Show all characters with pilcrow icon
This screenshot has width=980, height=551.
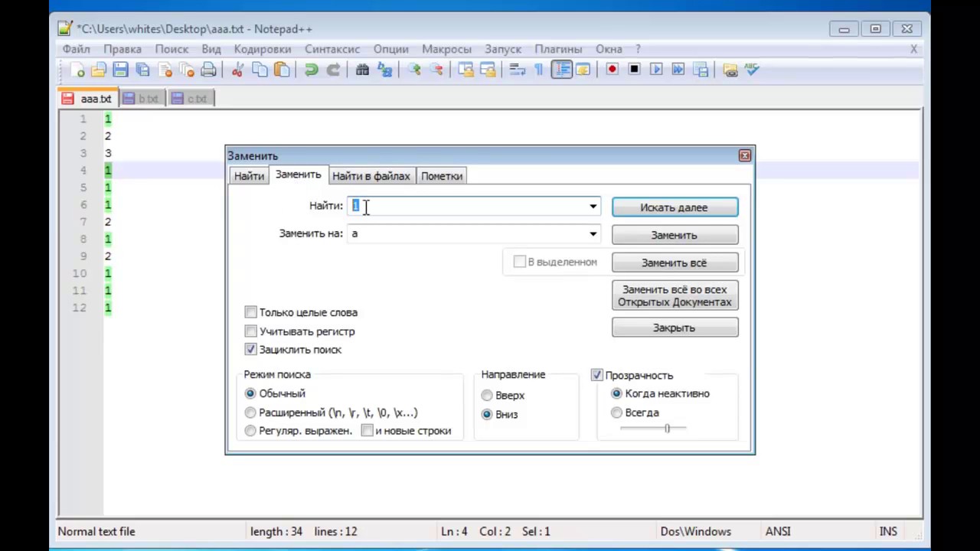click(x=539, y=70)
